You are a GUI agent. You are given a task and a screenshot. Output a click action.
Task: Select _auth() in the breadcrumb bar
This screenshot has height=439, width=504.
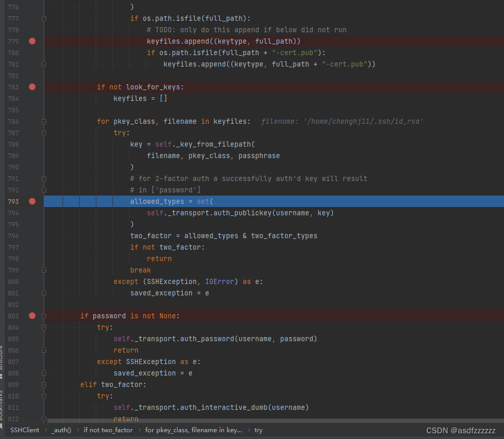(61, 430)
